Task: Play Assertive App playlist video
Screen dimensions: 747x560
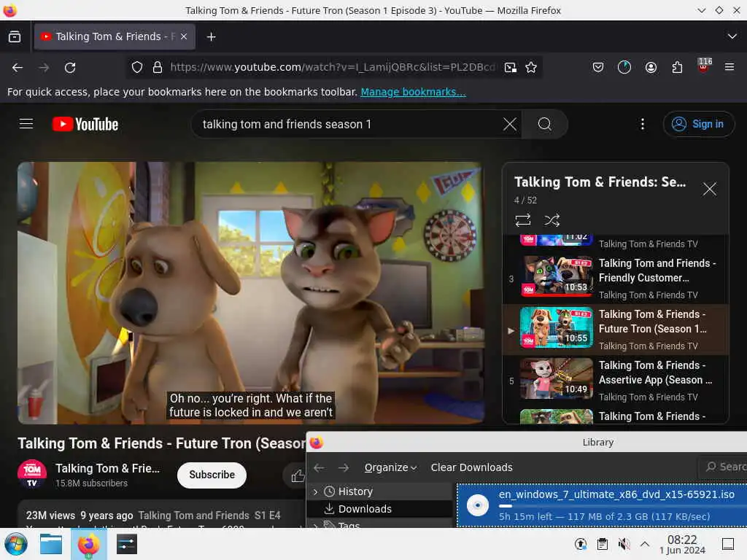Action: (616, 381)
